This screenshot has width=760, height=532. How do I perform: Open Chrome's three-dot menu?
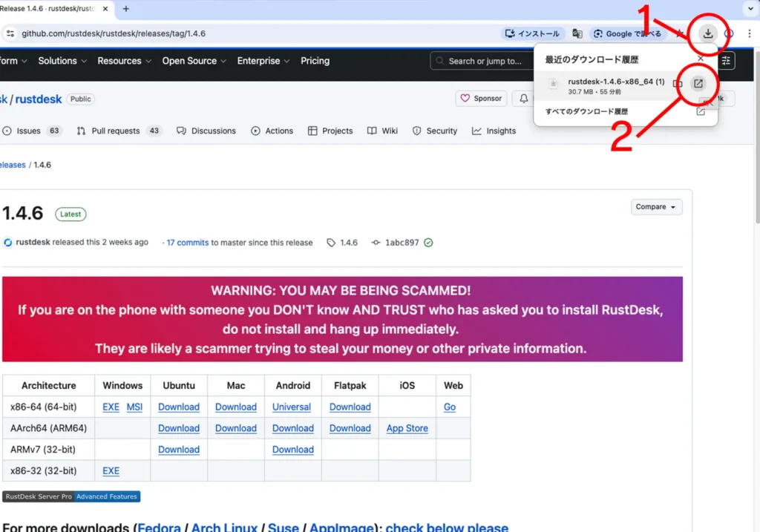tap(749, 33)
